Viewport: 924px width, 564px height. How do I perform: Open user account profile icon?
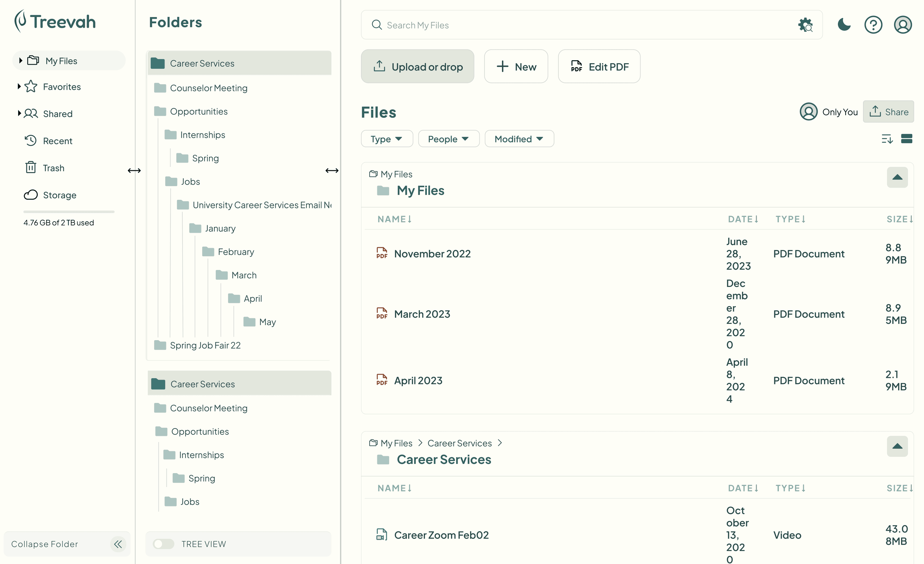[903, 25]
